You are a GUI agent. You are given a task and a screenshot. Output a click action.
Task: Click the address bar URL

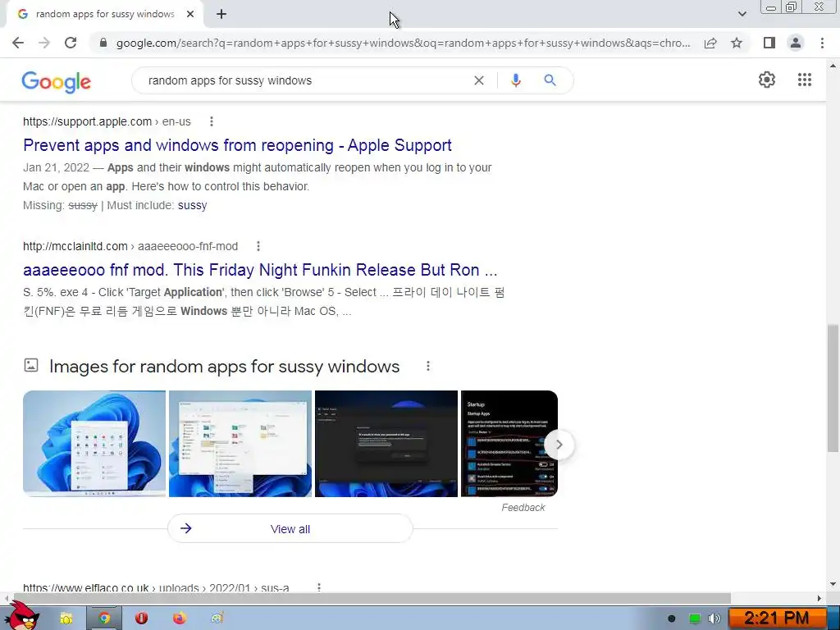403,43
